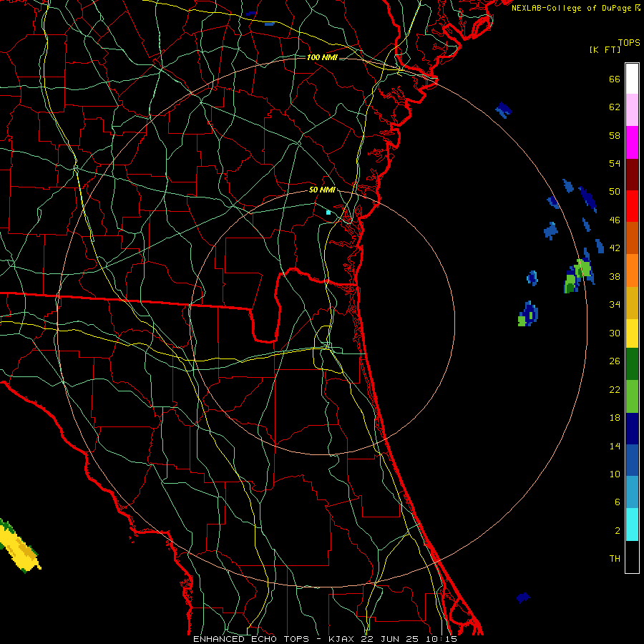Click the 14 legend value

coord(615,446)
